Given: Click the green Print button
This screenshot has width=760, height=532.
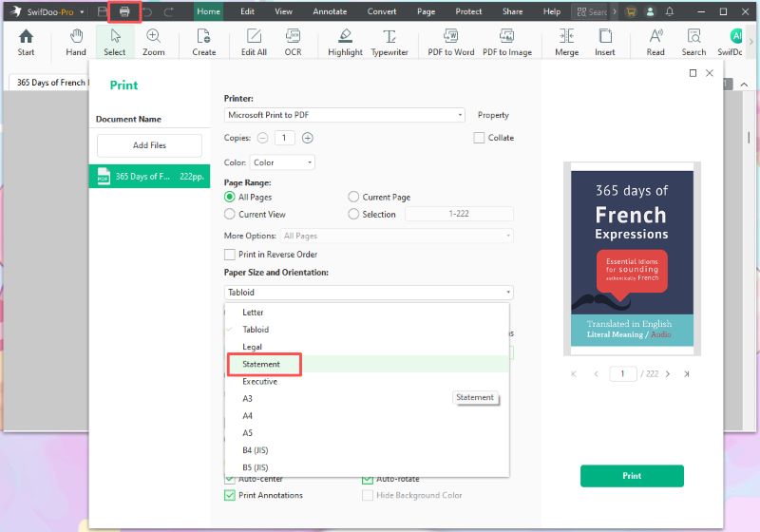Looking at the screenshot, I should tap(632, 476).
